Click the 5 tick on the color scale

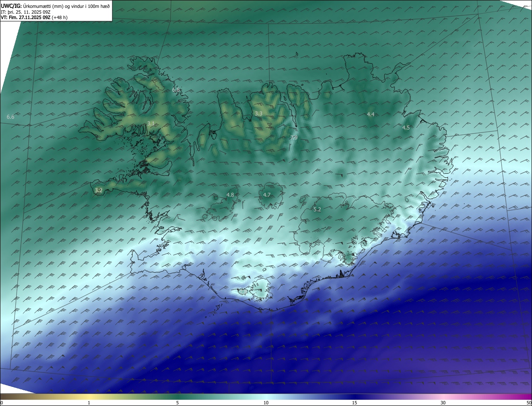[177, 403]
